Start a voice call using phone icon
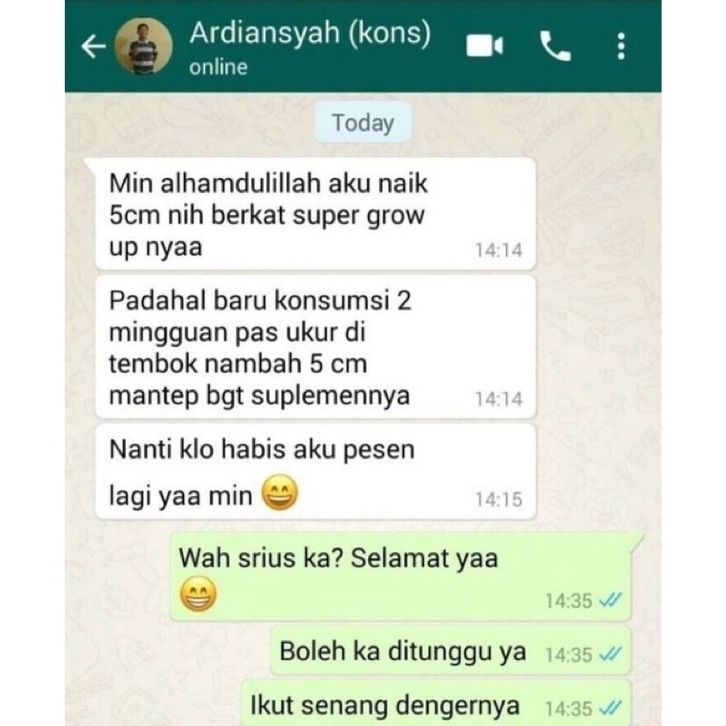The image size is (726, 726). pyautogui.click(x=555, y=46)
